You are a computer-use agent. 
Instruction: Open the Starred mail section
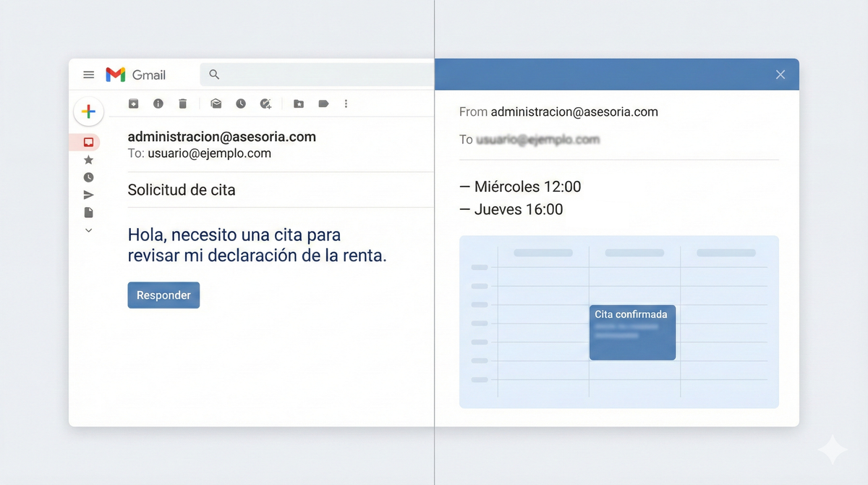88,159
